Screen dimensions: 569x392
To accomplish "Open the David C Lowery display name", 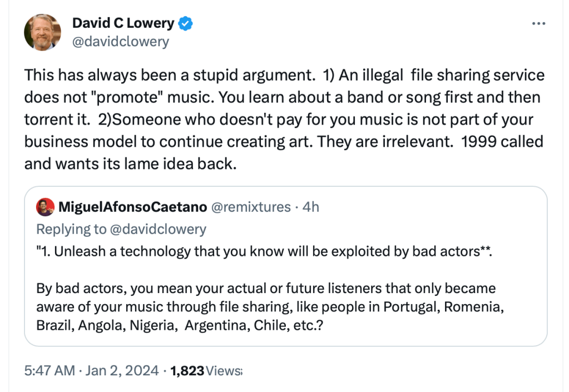I will [x=123, y=23].
